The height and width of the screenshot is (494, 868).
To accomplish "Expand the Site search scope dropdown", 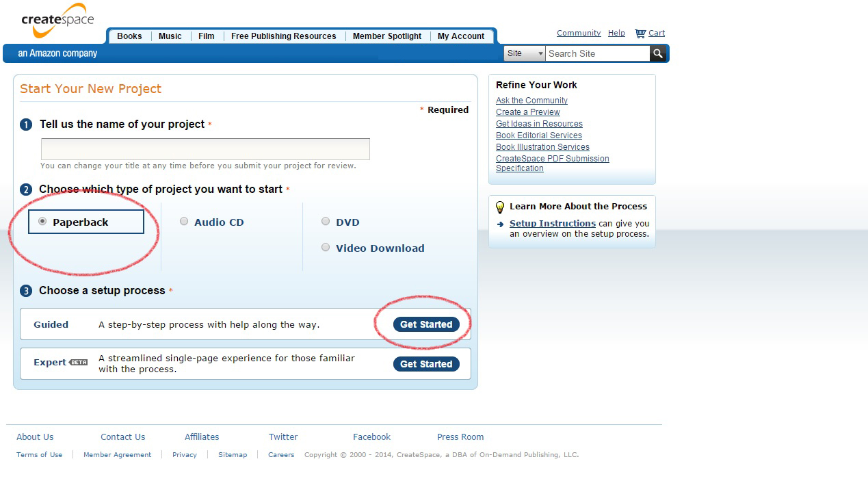I will [x=525, y=53].
